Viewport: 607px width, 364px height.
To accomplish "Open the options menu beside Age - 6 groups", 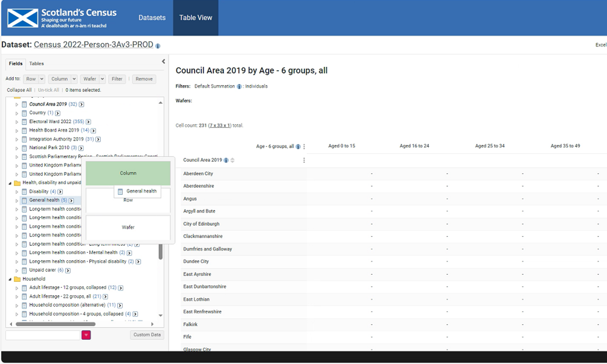I will click(304, 146).
